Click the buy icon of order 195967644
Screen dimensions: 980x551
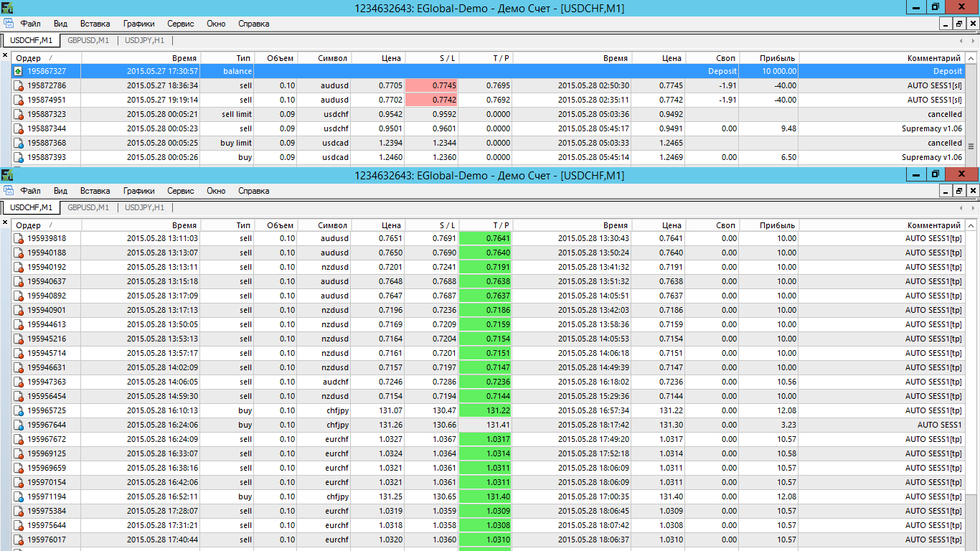(19, 425)
